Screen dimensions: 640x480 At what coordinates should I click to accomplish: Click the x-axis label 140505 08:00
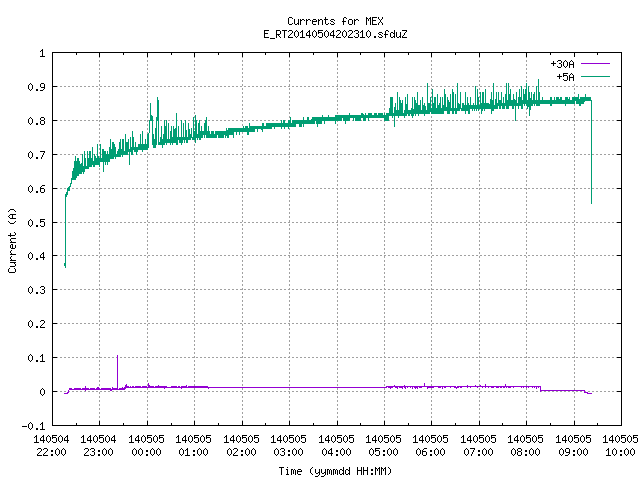pyautogui.click(x=525, y=446)
